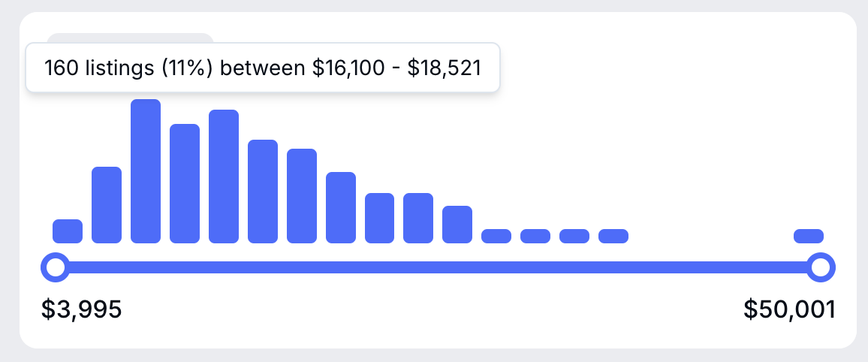
Task: Select the twelfth histogram bar from the left
Action: [496, 236]
